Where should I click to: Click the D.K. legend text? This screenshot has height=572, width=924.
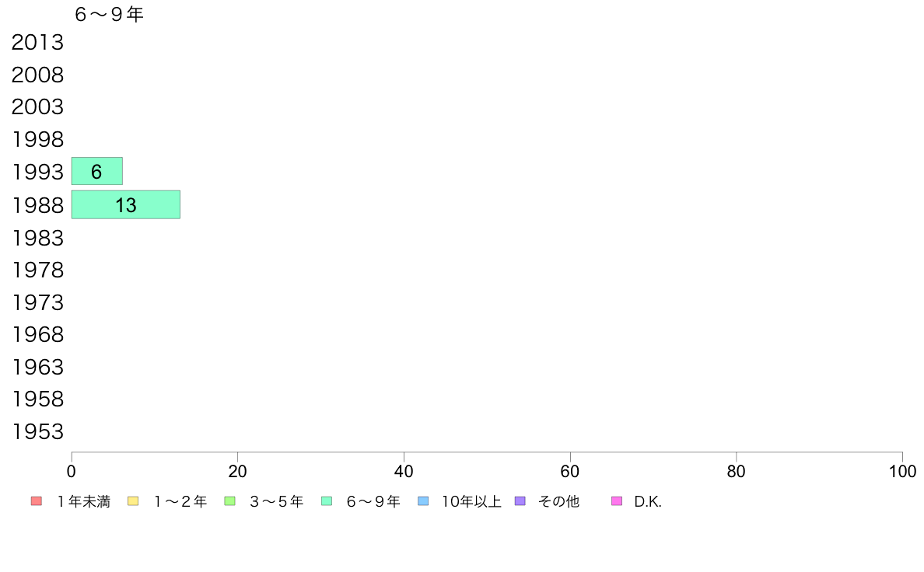648,502
